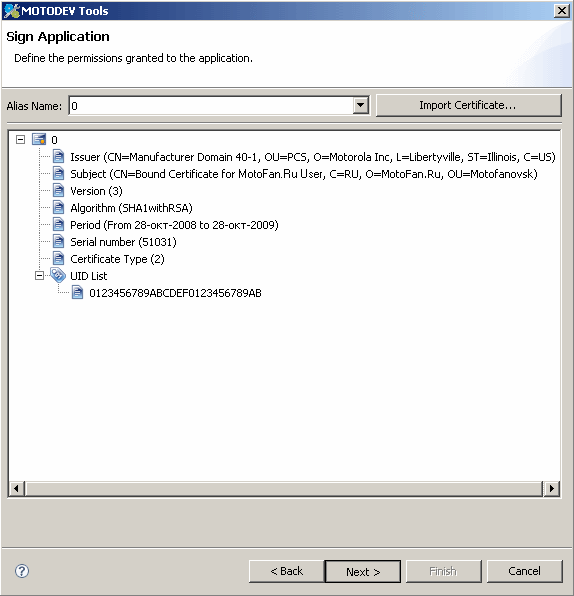Image resolution: width=574 pixels, height=596 pixels.
Task: Select the 0123456789ABCDEF0123456789AB entry
Action: click(x=175, y=293)
